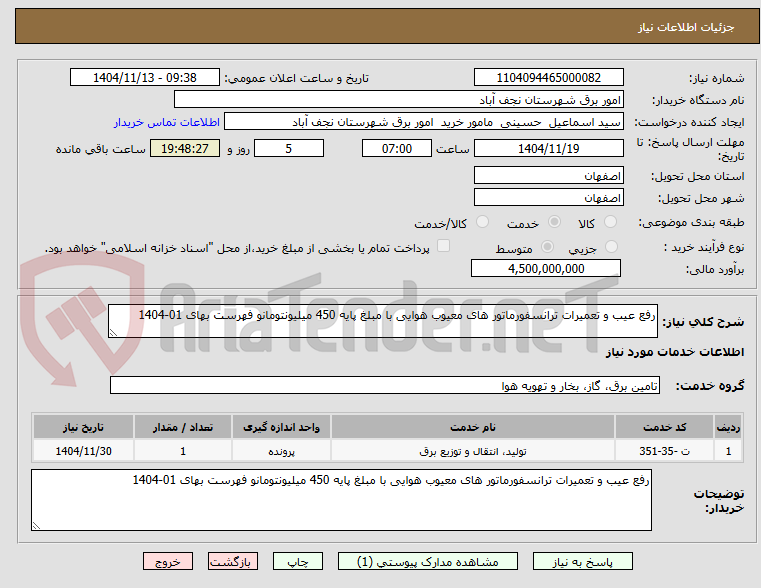Toggle اسناد خزانه اسلامی payment checkbox
761x588 pixels.
point(443,246)
